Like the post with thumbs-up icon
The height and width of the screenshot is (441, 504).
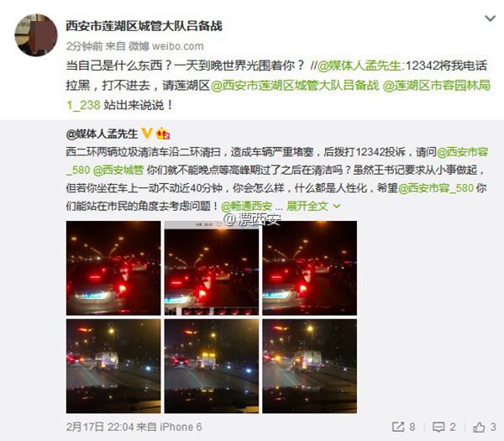point(479,428)
